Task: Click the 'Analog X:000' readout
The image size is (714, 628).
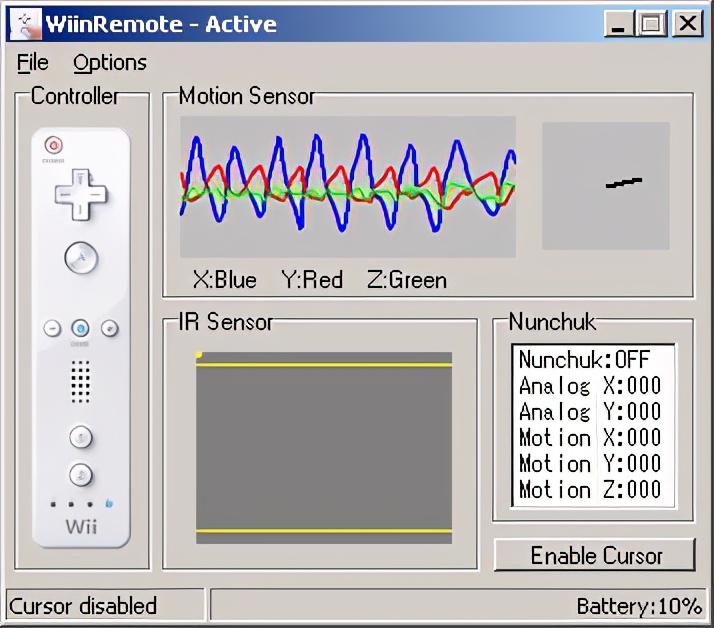Action: pos(590,386)
